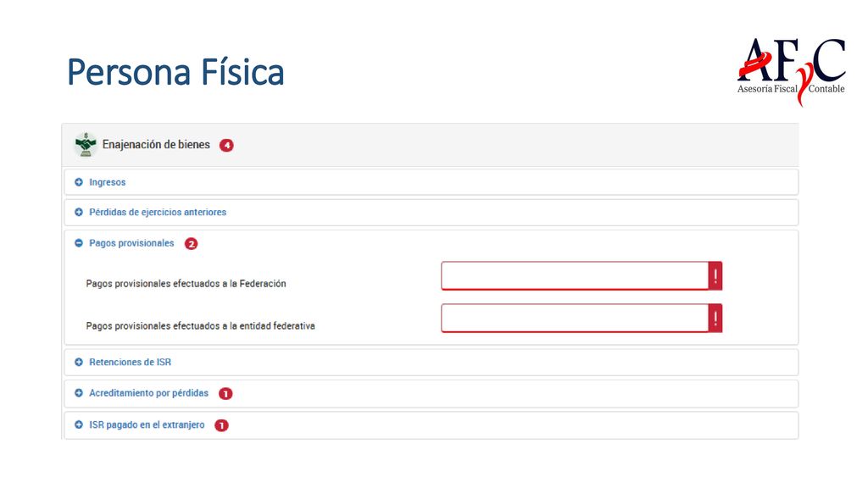
Task: Click the red badge 4 next to Enajenación de bienes
Action: coord(226,146)
